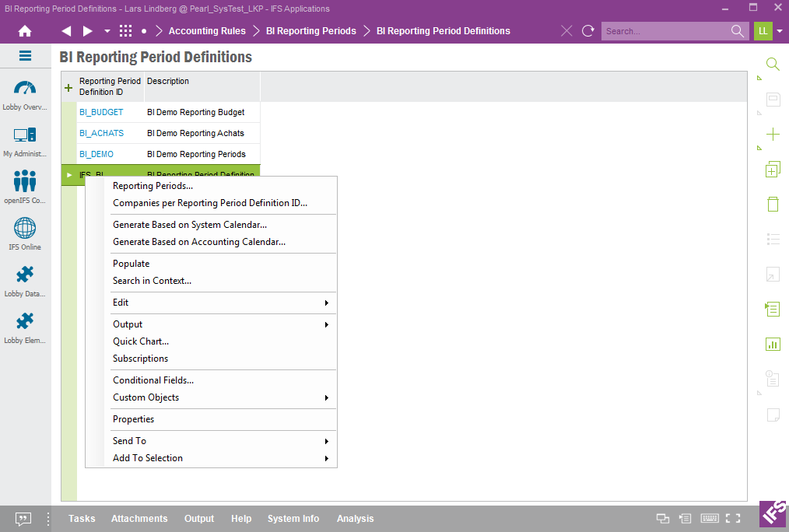Screen dimensions: 789x532
Task: Click the bar chart icon in the right toolbar
Action: [773, 345]
